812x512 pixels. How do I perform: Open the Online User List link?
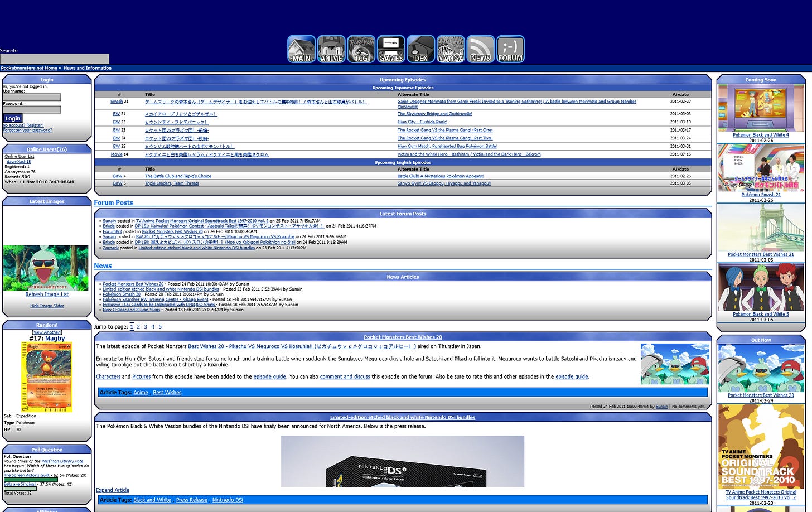tap(20, 157)
